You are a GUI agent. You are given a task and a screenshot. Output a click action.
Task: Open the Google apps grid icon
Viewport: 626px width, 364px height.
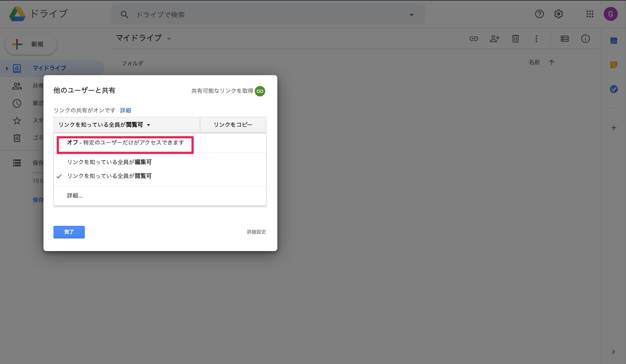pos(590,14)
